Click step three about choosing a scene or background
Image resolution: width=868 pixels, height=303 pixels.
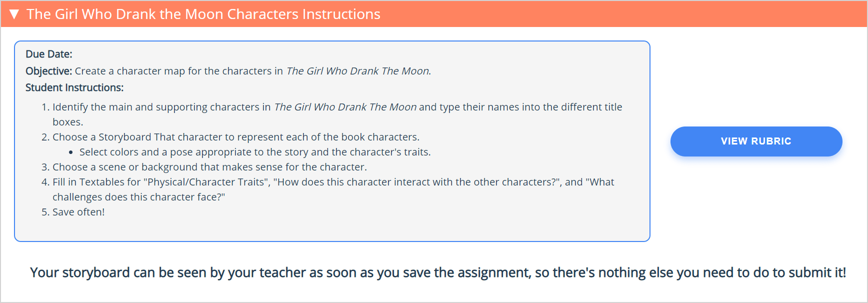pos(204,167)
